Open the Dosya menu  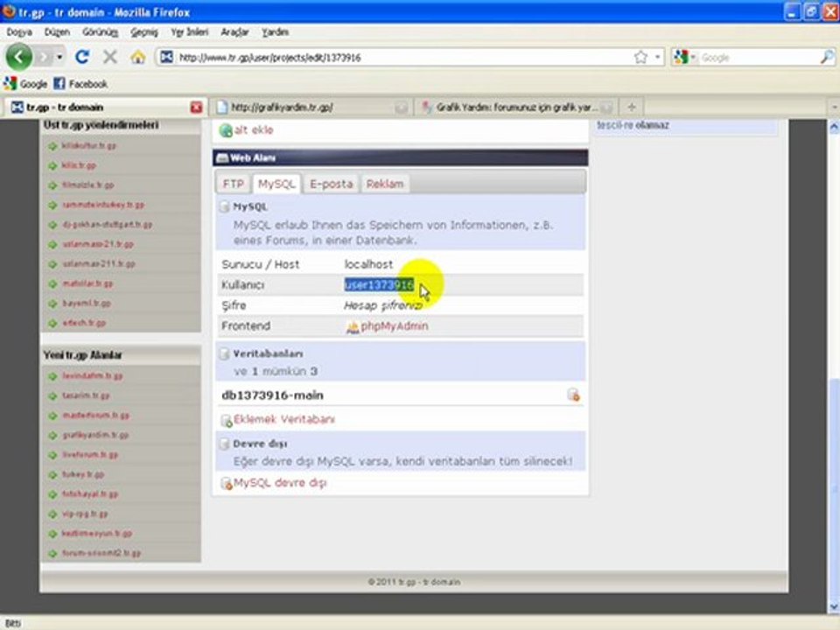pyautogui.click(x=19, y=32)
